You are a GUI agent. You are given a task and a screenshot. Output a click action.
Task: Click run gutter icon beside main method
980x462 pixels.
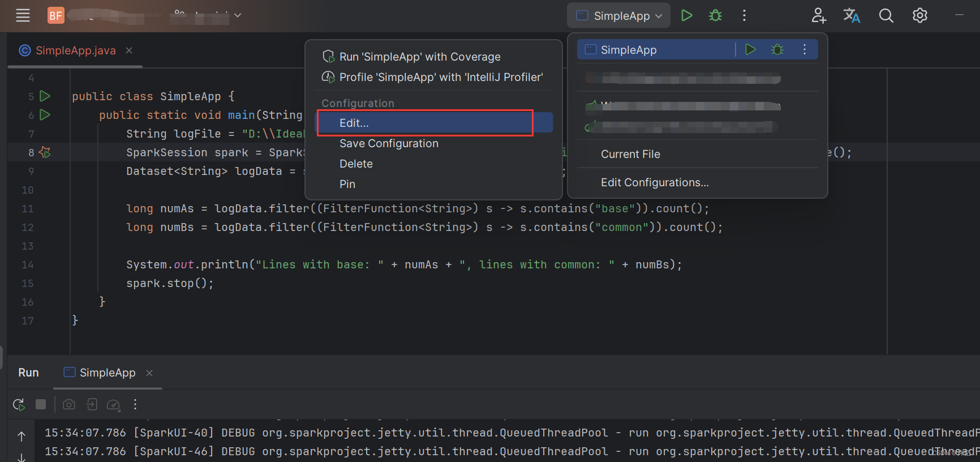[x=45, y=115]
